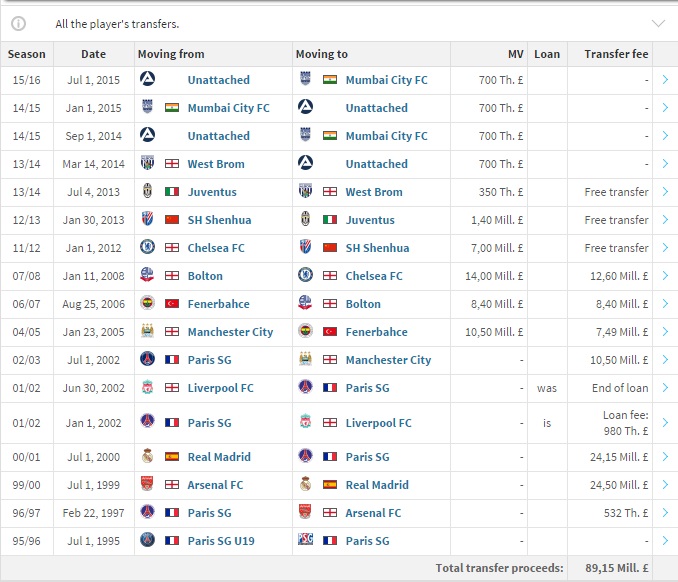Click the Paris SG U19 crest
678x582 pixels.
[147, 541]
